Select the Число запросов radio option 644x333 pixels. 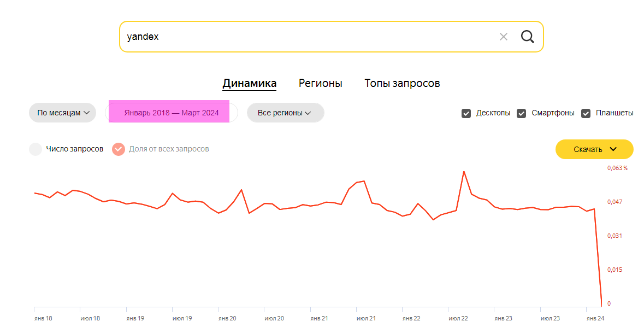click(36, 149)
